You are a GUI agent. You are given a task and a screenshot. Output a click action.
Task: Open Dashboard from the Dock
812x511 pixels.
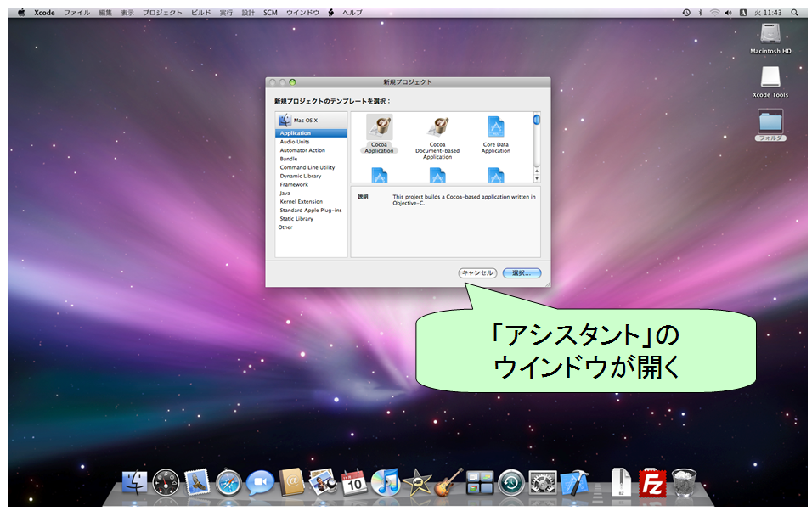pyautogui.click(x=166, y=483)
